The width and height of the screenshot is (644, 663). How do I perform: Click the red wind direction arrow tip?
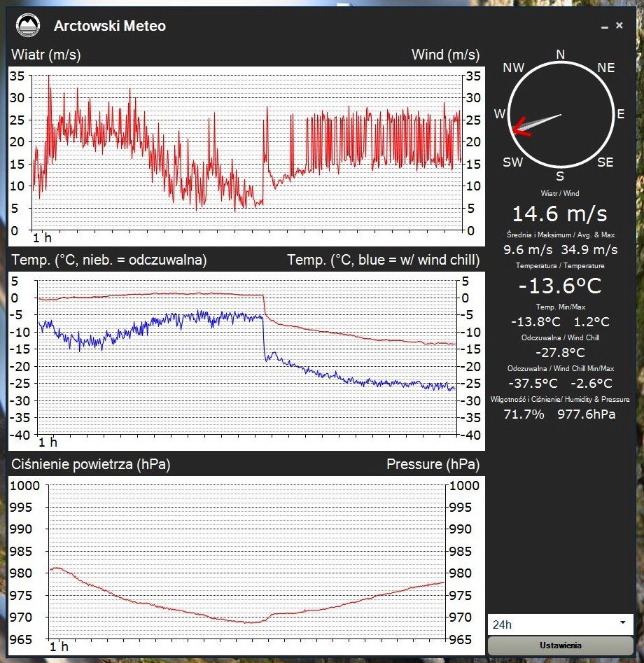(515, 129)
